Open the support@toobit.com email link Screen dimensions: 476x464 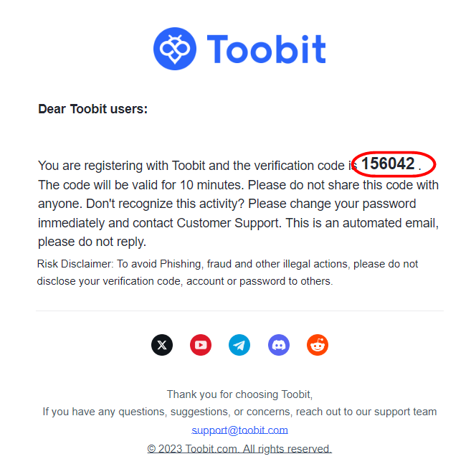(239, 430)
